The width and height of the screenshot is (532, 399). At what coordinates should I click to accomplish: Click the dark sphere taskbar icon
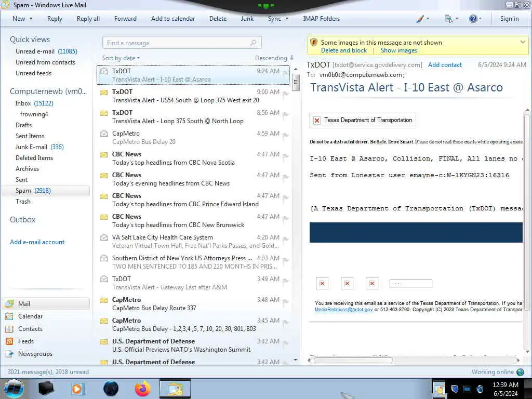pos(111,389)
